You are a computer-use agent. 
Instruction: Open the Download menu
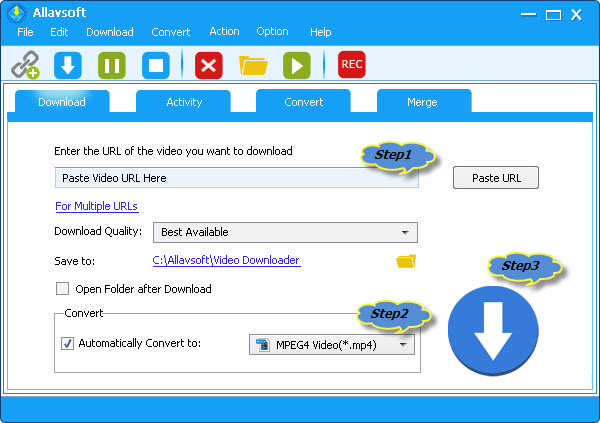click(110, 32)
